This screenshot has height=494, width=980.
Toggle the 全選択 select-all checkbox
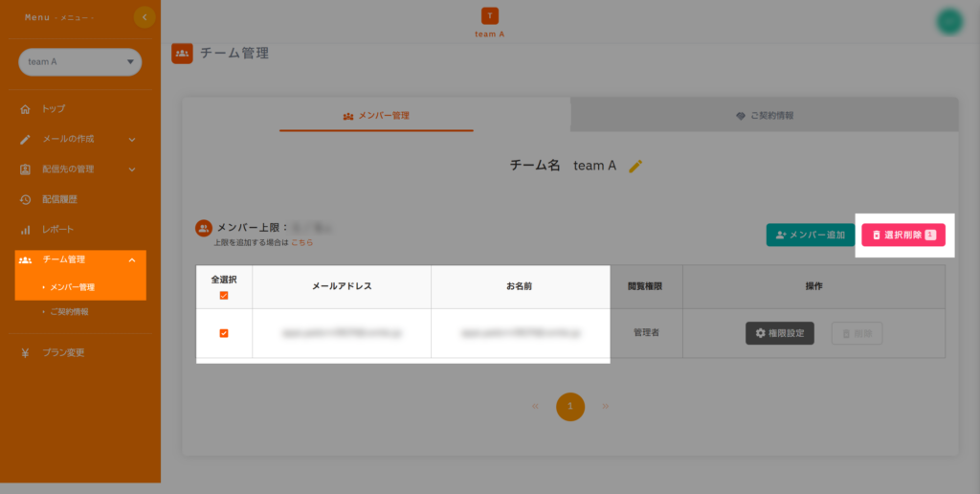click(x=224, y=296)
